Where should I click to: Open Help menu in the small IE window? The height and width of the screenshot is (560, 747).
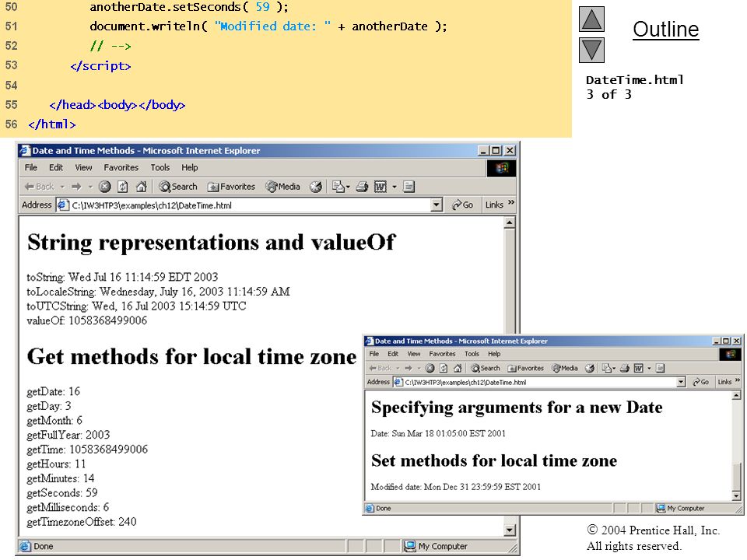pos(494,354)
